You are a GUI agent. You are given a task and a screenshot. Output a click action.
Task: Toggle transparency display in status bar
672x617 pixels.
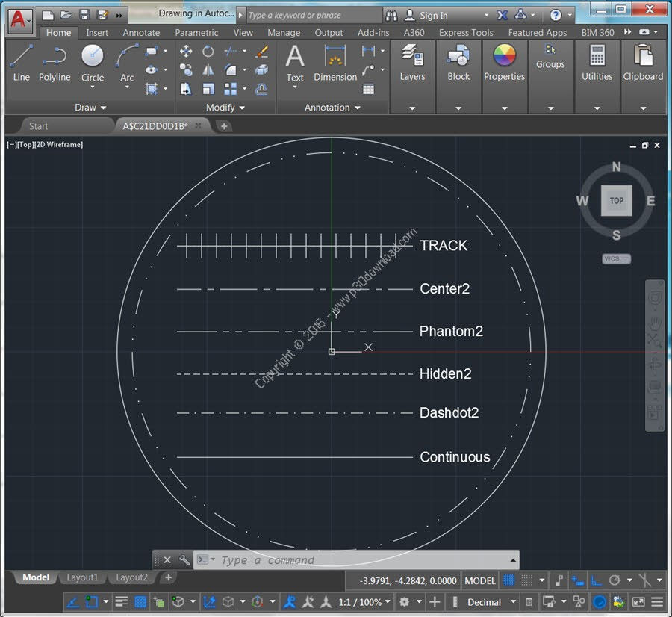(x=140, y=602)
